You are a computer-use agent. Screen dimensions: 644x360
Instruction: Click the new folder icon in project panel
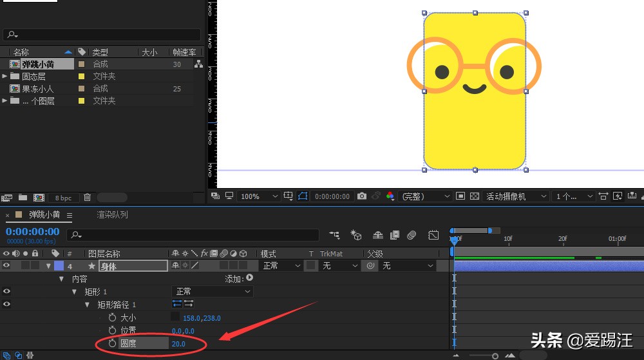tap(23, 198)
